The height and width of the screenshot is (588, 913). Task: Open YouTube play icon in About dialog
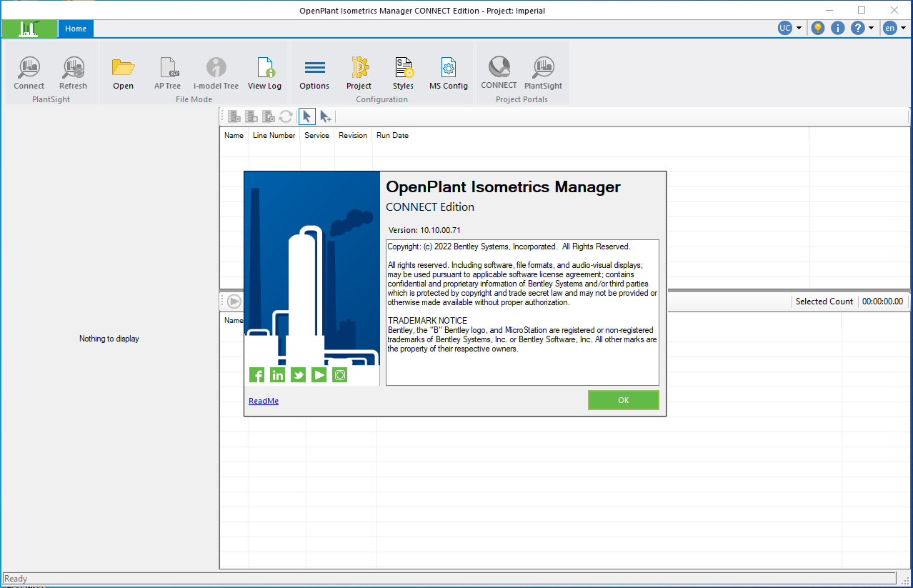point(319,375)
